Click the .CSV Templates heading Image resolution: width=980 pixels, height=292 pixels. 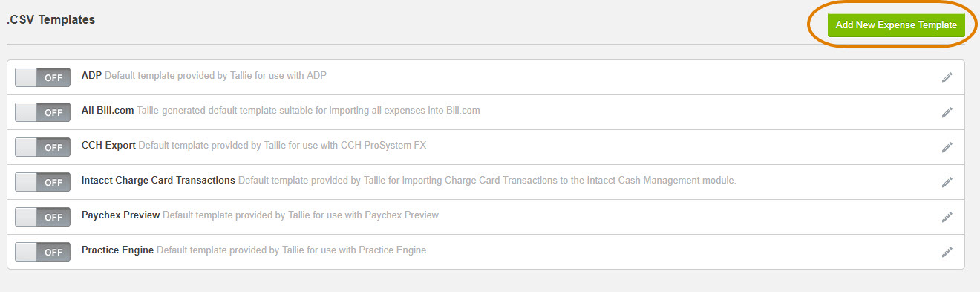51,20
